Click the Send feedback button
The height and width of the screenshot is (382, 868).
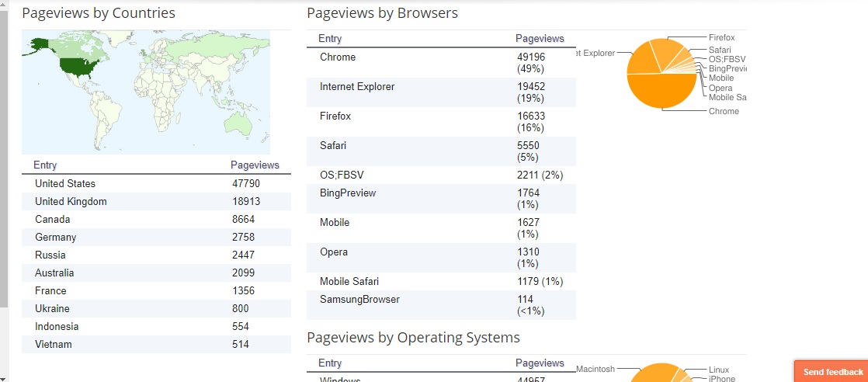pyautogui.click(x=832, y=371)
